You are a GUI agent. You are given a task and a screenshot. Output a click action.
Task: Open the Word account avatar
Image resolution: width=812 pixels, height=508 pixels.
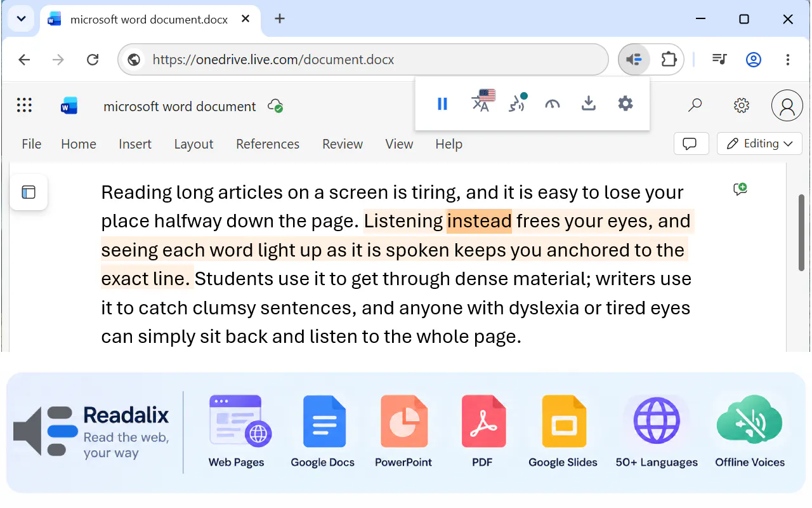(787, 105)
